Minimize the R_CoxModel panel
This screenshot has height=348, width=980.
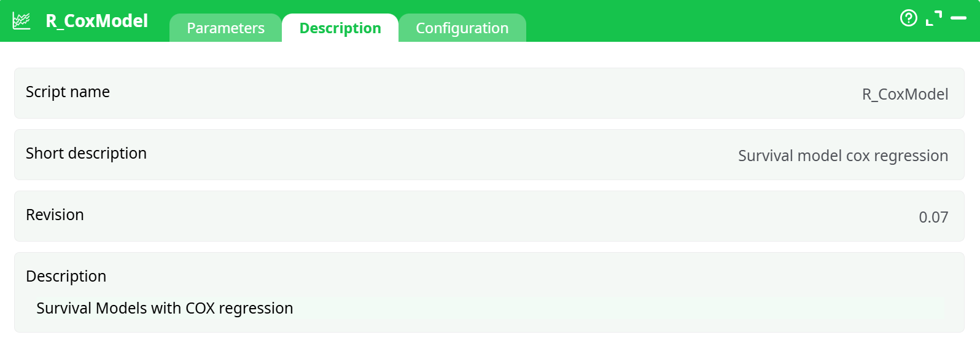[x=959, y=18]
